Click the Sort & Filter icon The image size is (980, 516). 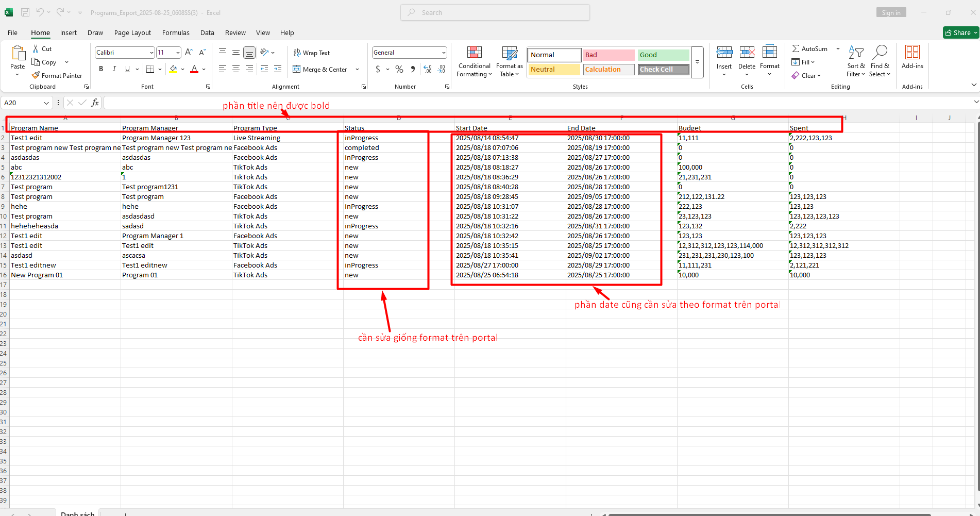[855, 53]
